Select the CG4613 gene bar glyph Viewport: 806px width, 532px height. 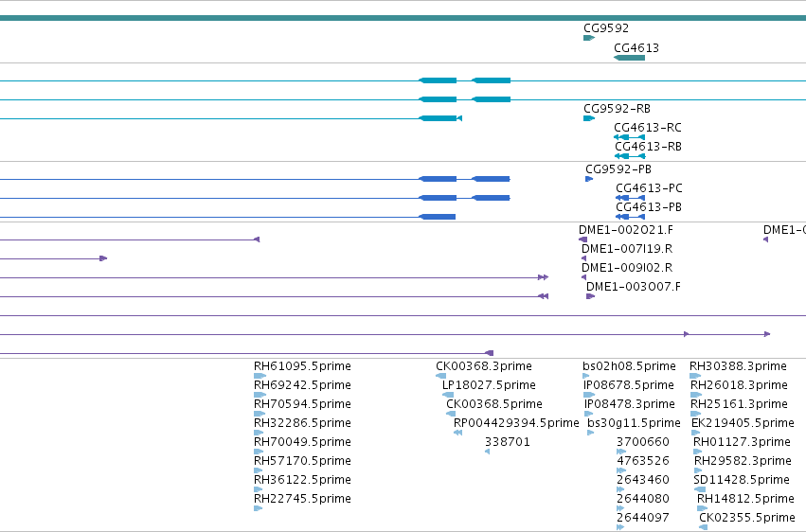pyautogui.click(x=629, y=58)
